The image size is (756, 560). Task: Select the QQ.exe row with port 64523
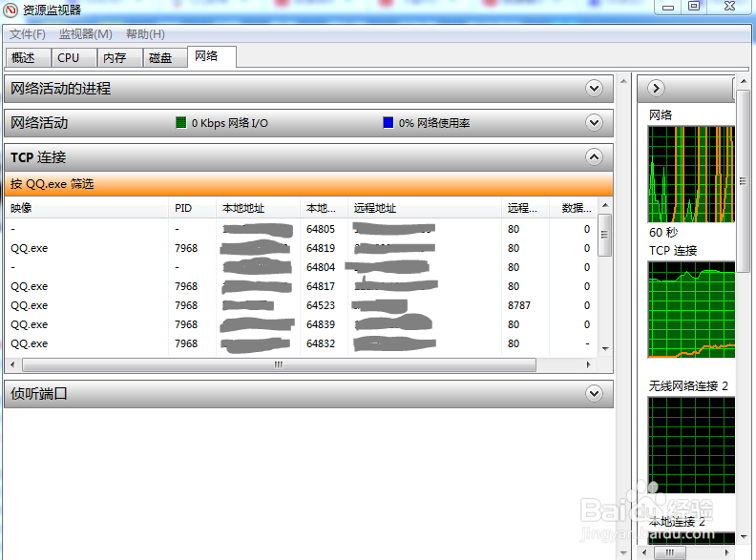302,305
